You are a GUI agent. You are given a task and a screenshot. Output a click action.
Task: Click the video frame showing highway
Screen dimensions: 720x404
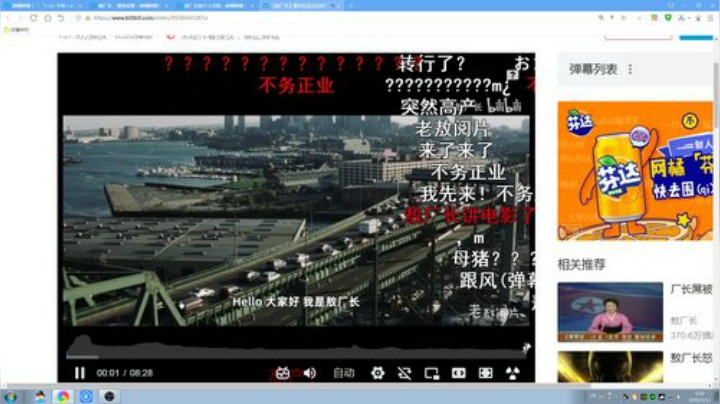(x=296, y=220)
